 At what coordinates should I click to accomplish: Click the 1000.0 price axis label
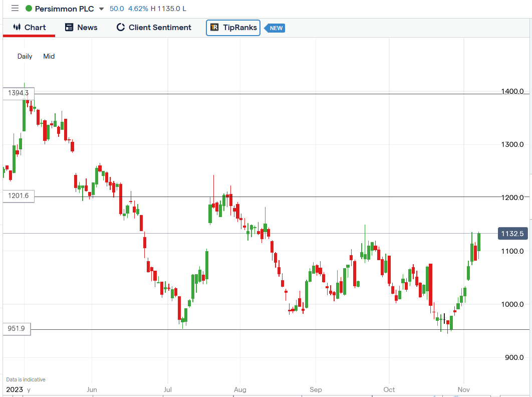click(512, 305)
